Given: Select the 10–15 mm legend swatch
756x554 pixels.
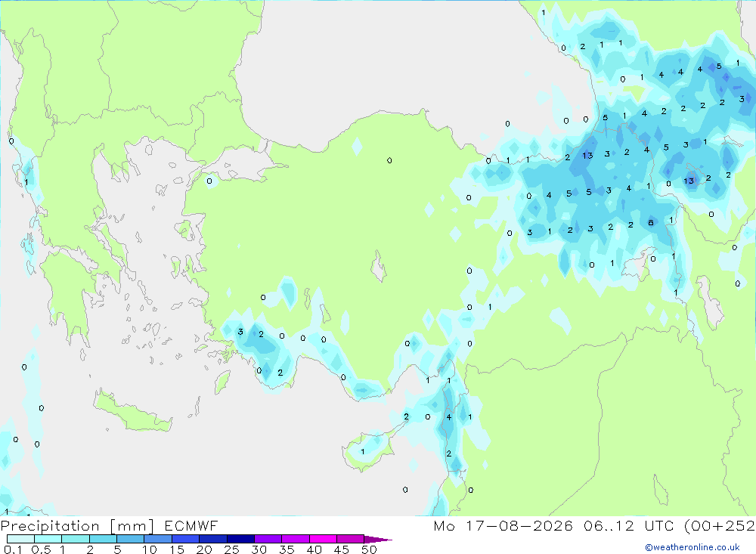Looking at the screenshot, I should (158, 539).
